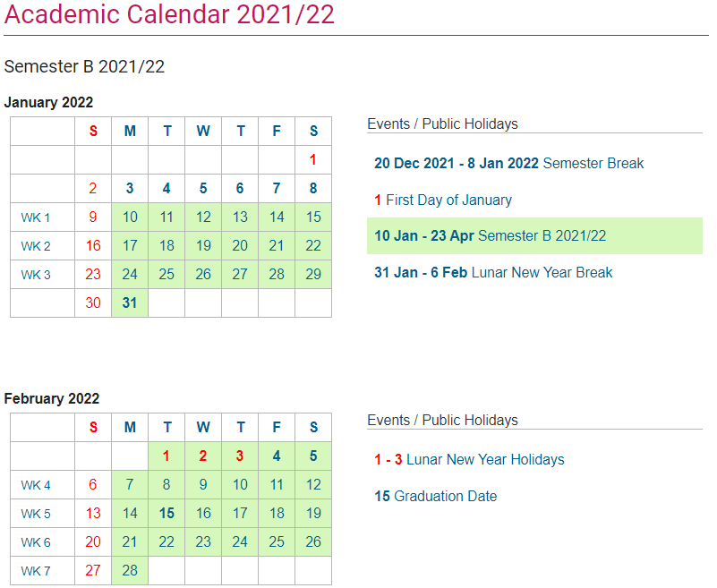The height and width of the screenshot is (588, 717).
Task: Click the Lunar New Year Break event
Action: [x=493, y=272]
